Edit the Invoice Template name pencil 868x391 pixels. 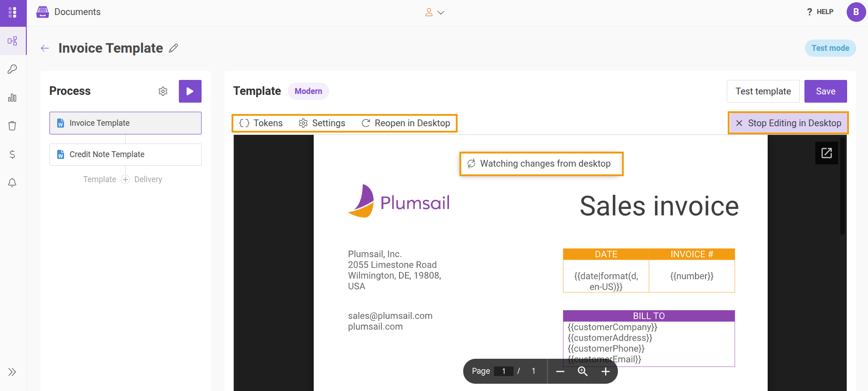coord(173,48)
